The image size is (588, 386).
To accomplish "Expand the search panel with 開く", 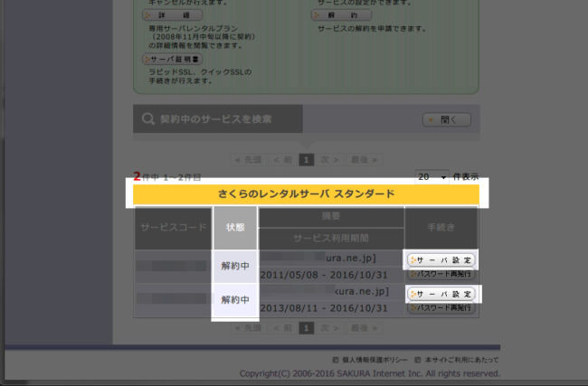I will point(447,119).
